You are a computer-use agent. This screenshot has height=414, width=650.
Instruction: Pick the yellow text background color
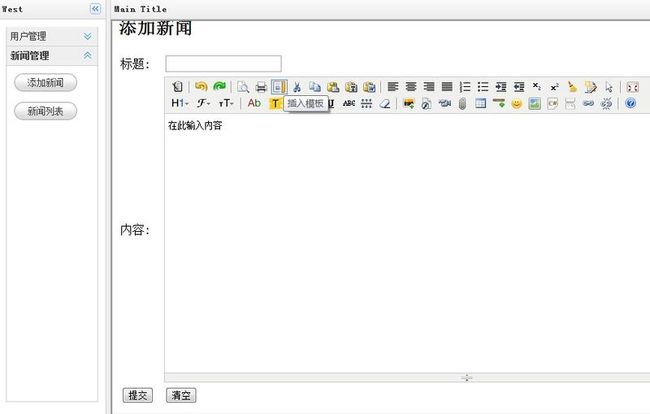[275, 104]
